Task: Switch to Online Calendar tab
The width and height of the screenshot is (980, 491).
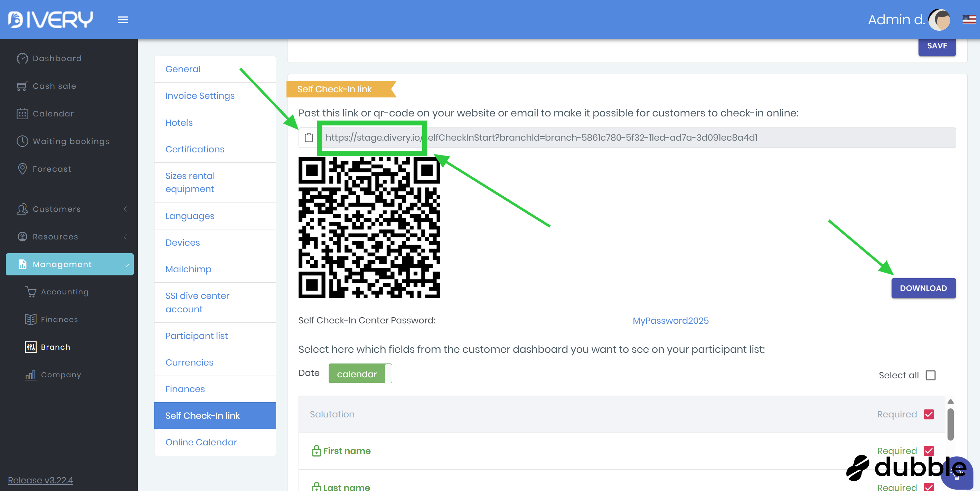Action: click(201, 442)
